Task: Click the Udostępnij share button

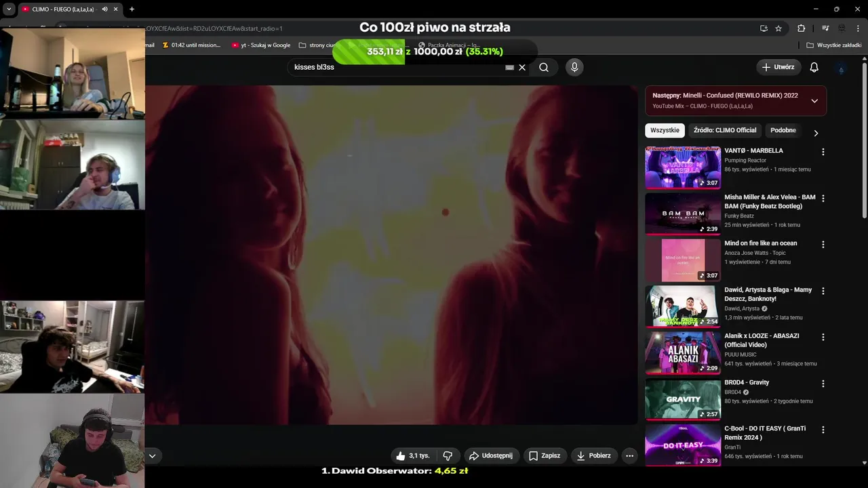Action: click(x=491, y=455)
